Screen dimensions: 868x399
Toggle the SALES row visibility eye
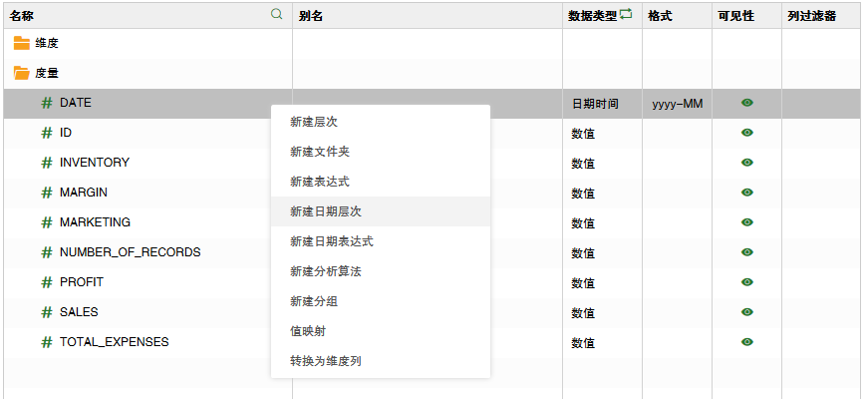[x=746, y=312]
